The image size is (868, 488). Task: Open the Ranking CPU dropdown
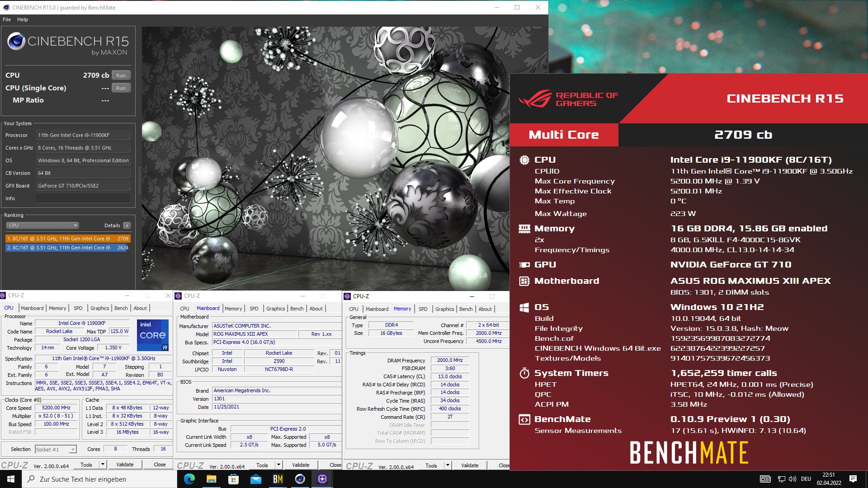pos(42,225)
